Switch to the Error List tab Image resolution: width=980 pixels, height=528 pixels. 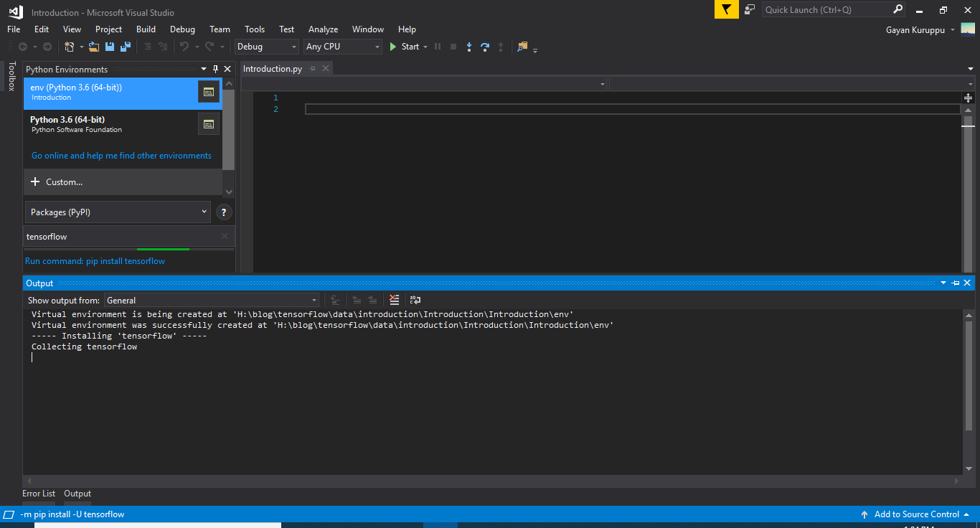(x=39, y=494)
